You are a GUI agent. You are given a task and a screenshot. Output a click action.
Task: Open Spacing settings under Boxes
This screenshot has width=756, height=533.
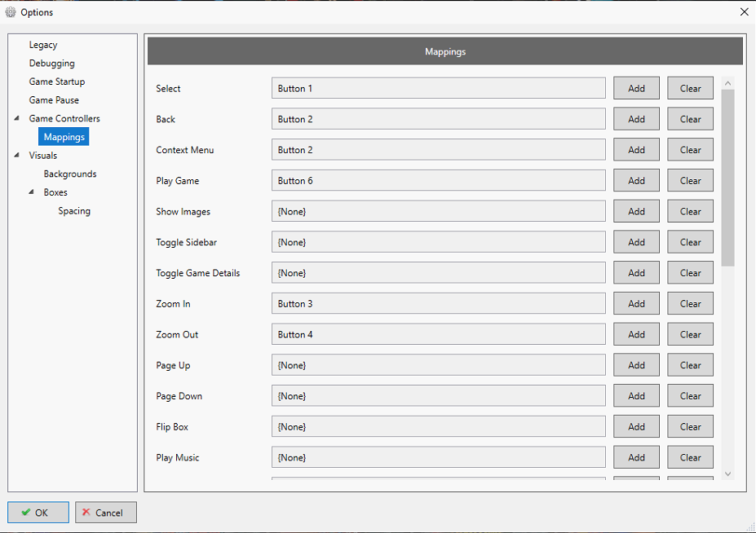(x=74, y=211)
